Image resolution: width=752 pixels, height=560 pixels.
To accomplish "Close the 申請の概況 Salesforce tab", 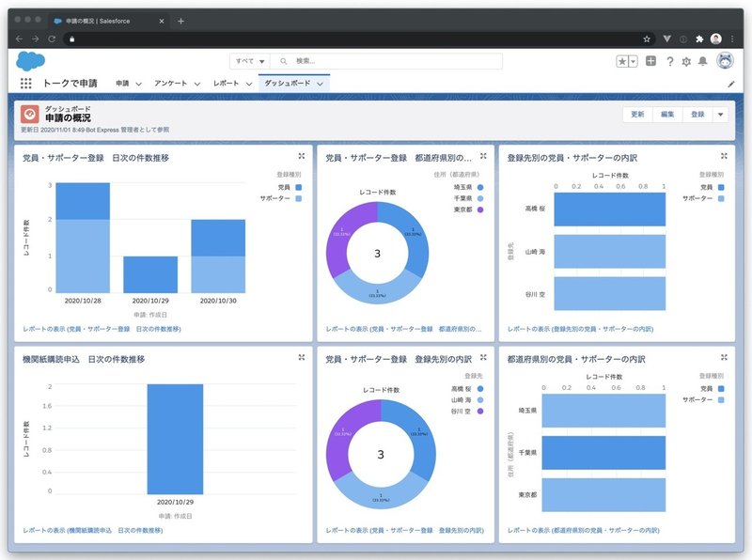I will pos(162,21).
